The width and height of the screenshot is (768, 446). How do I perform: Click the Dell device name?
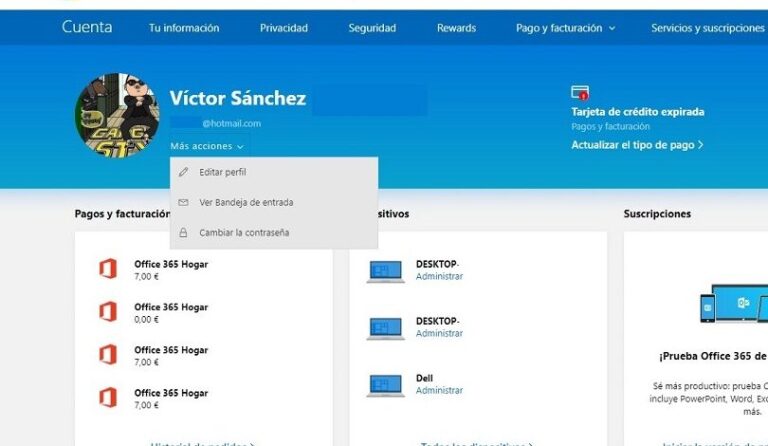point(424,378)
